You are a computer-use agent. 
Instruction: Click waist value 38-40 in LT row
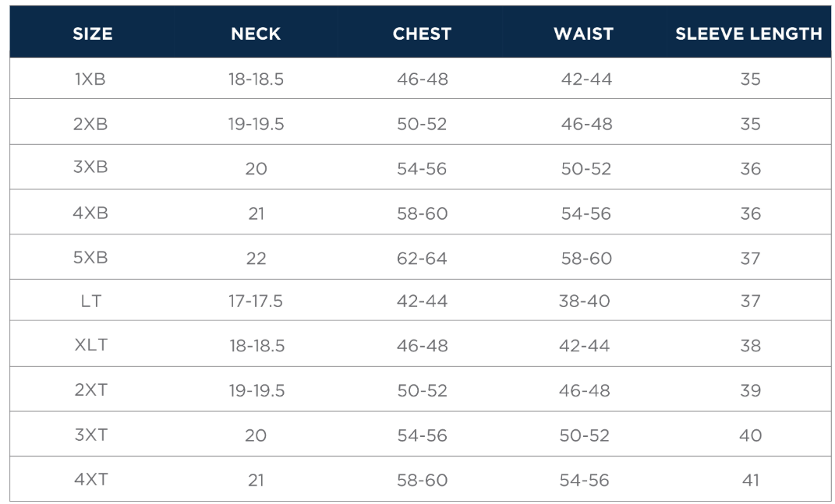point(584,301)
